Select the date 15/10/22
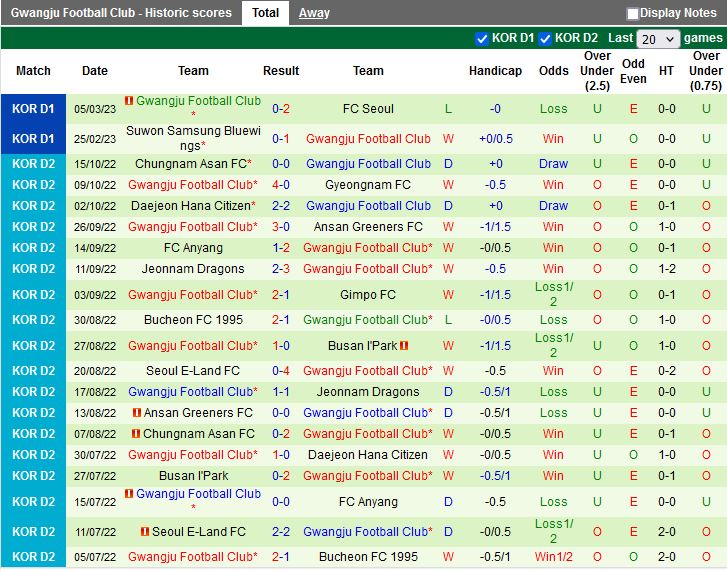 pyautogui.click(x=95, y=164)
